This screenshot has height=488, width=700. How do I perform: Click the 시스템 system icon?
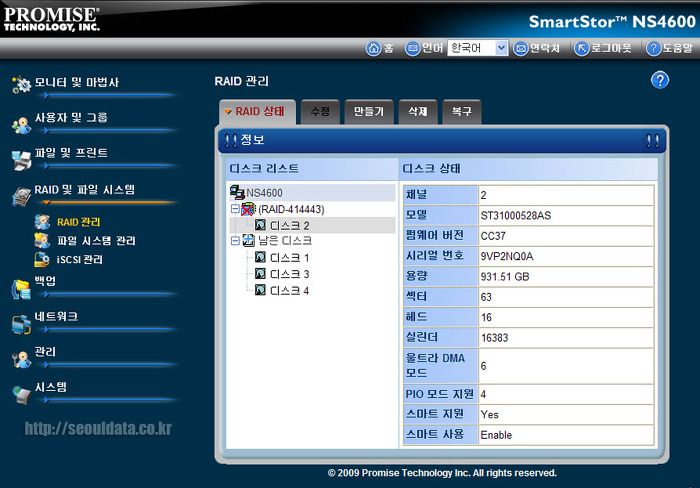(21, 395)
